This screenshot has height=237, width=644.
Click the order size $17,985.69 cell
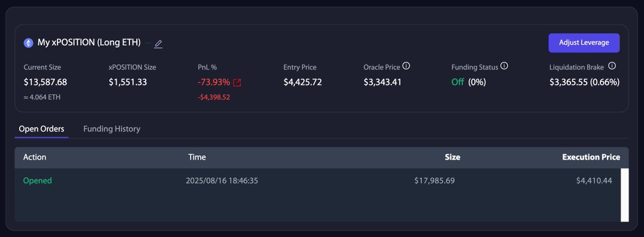tap(434, 181)
